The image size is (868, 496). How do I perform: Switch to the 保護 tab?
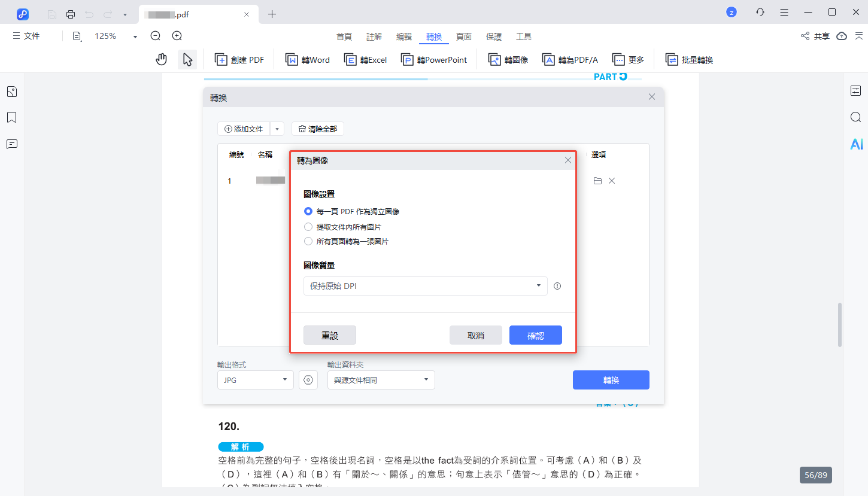coord(494,36)
